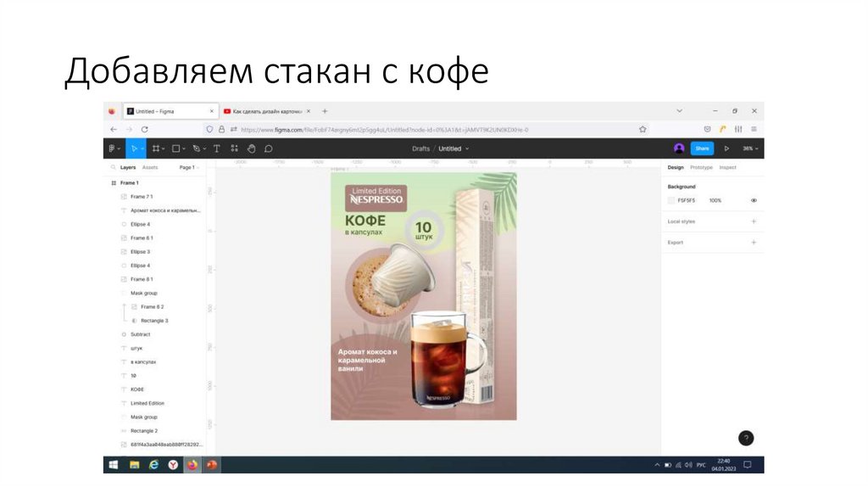Viewport: 868px width, 487px height.
Task: Click the Present play icon
Action: pos(726,148)
